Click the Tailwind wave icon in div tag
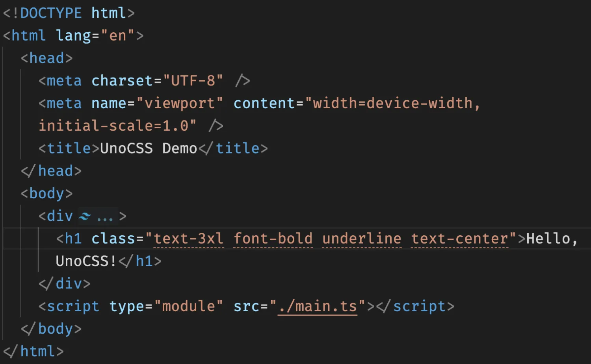 [x=85, y=216]
